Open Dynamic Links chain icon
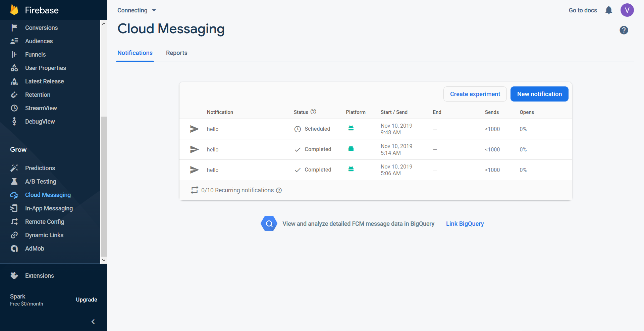The image size is (644, 331). tap(14, 235)
